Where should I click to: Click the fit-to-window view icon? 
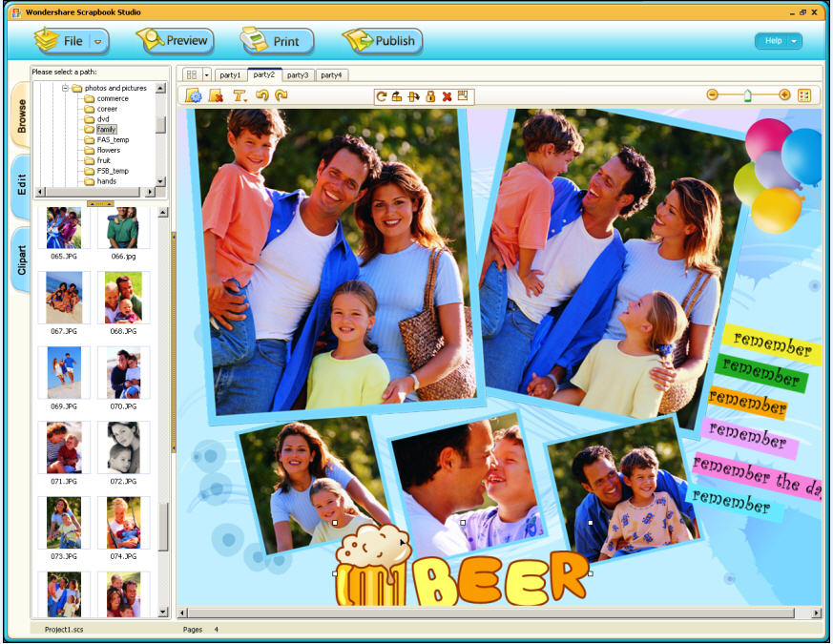point(804,95)
